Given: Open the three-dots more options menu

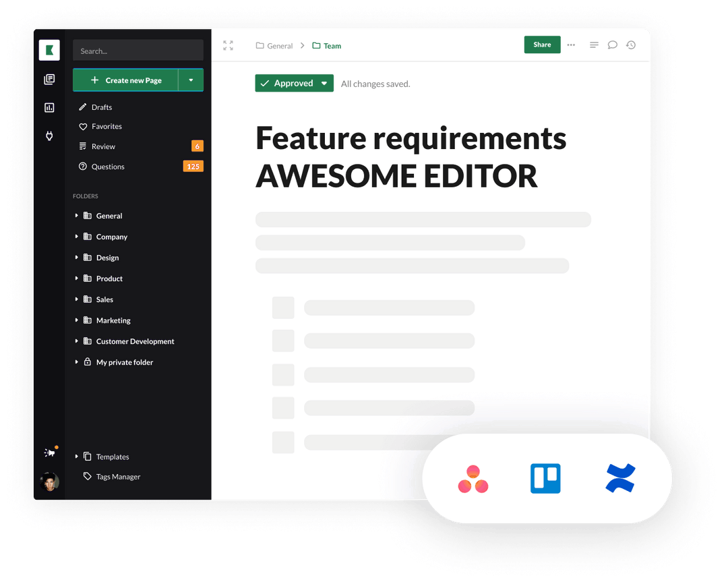Looking at the screenshot, I should [571, 45].
